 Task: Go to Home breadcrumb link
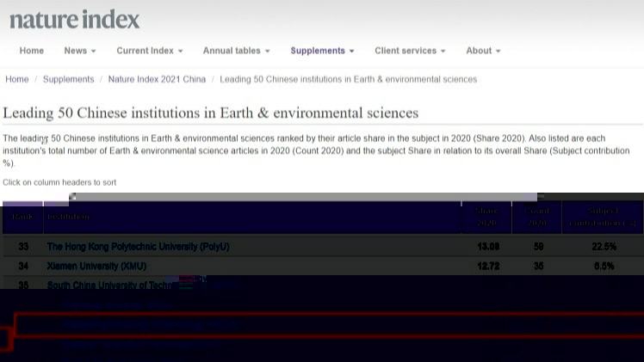point(17,79)
